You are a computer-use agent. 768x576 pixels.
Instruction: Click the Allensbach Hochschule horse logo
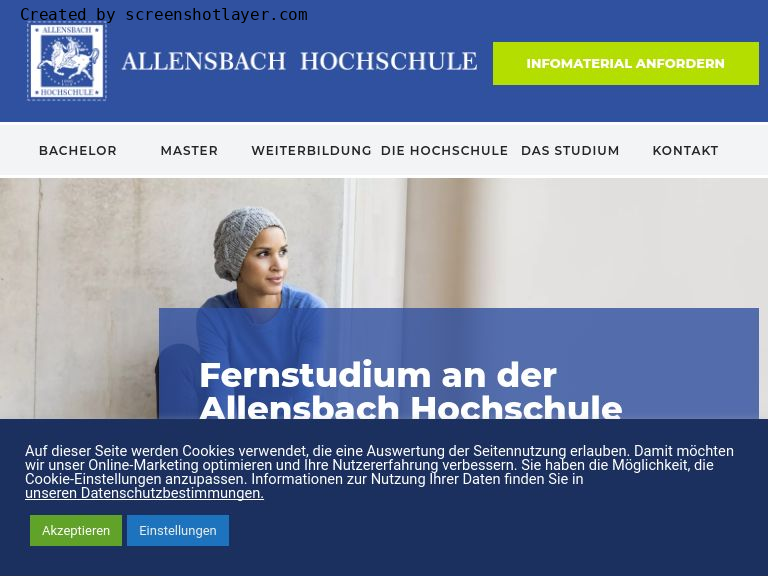point(67,61)
